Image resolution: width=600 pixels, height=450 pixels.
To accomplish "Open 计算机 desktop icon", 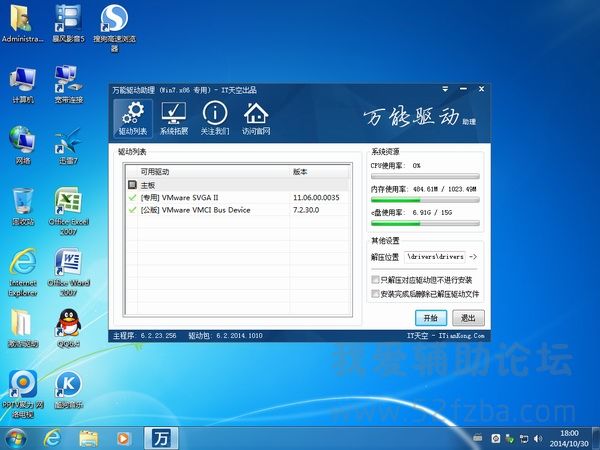I will (23, 85).
